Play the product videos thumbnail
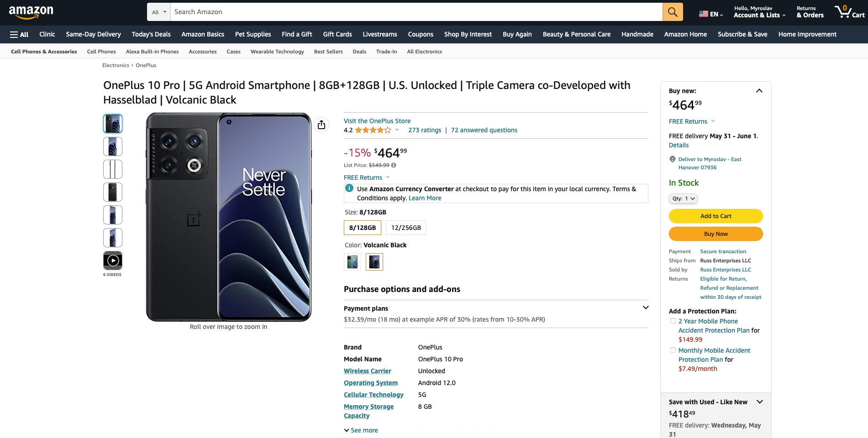Viewport: 868px width, 438px height. 113,261
